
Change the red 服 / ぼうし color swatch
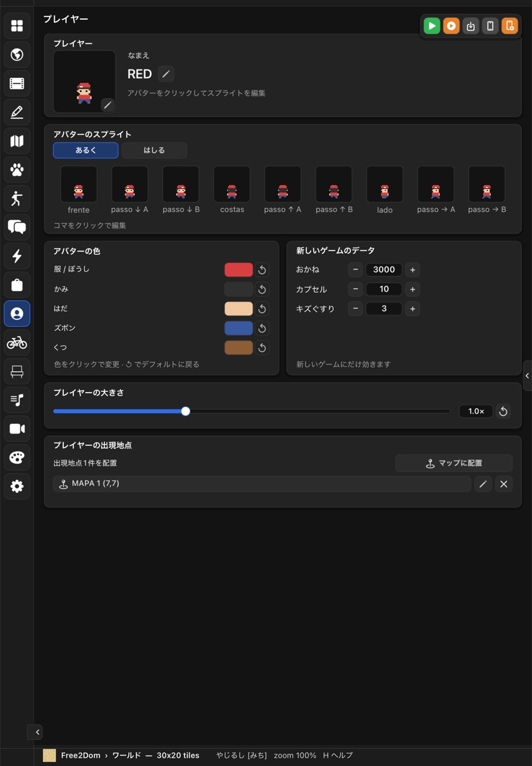239,270
